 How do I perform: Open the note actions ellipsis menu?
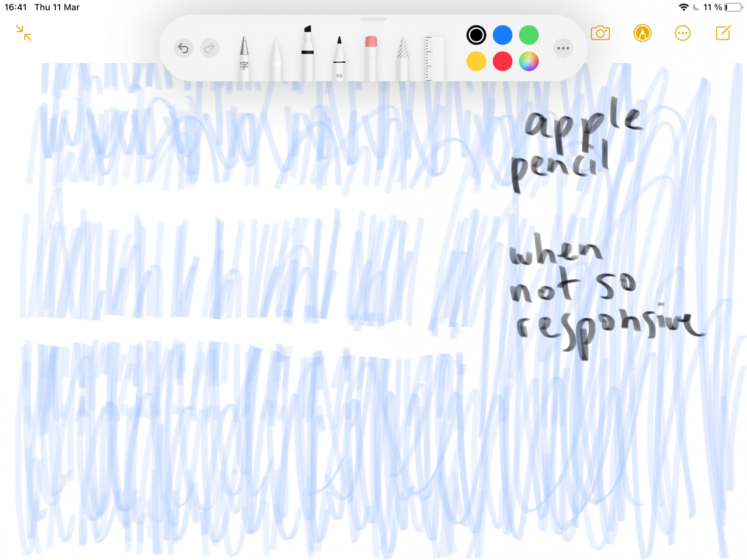682,33
